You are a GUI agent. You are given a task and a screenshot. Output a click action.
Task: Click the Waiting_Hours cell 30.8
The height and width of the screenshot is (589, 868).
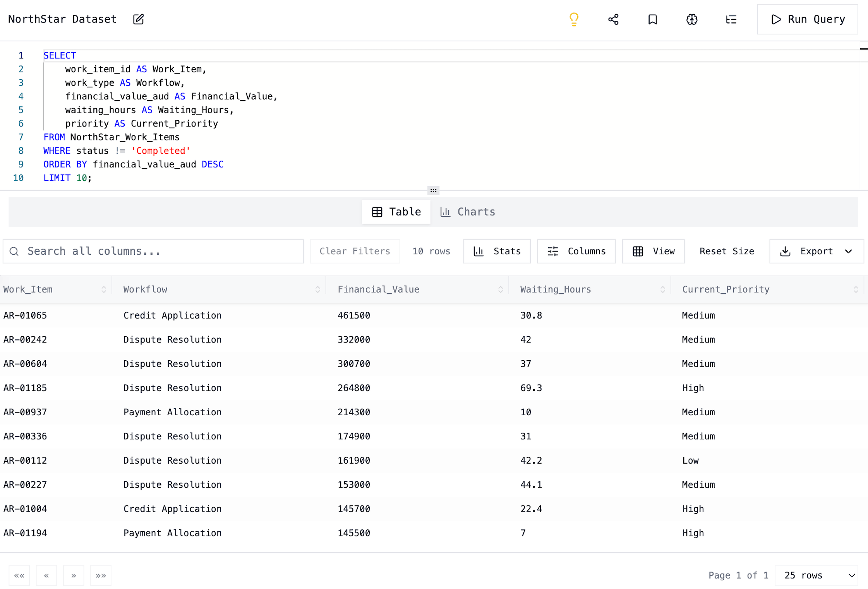pos(531,315)
